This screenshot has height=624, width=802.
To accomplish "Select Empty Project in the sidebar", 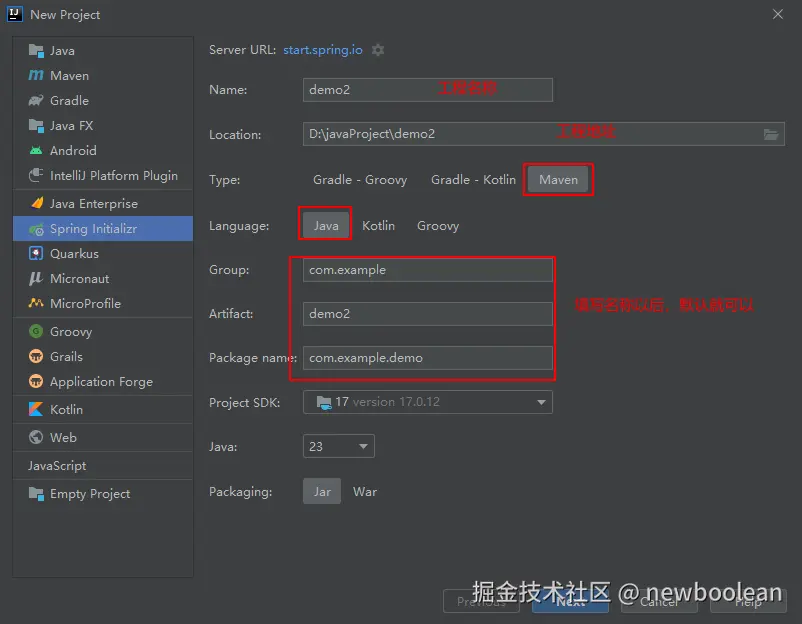I will [x=103, y=494].
